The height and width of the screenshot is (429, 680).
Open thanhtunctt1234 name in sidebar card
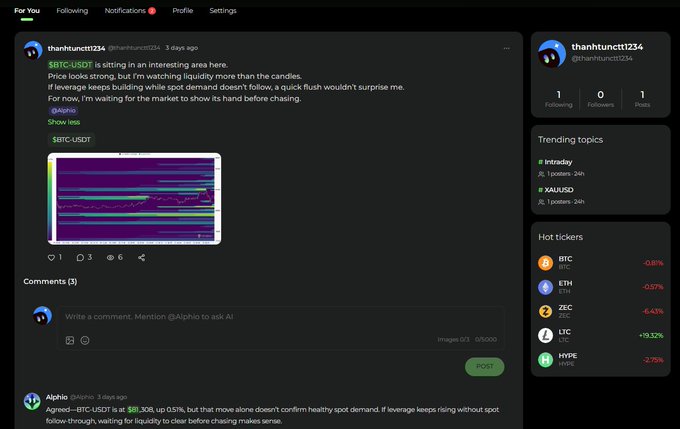point(607,47)
